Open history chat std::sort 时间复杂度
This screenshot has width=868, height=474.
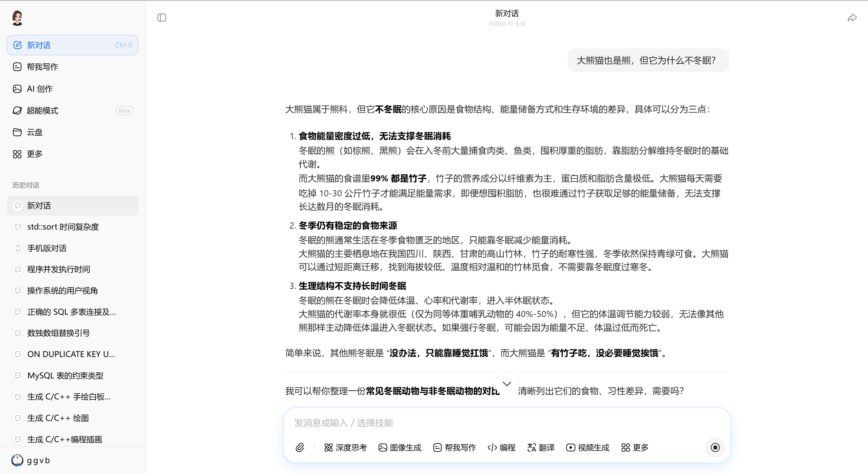[x=63, y=227]
